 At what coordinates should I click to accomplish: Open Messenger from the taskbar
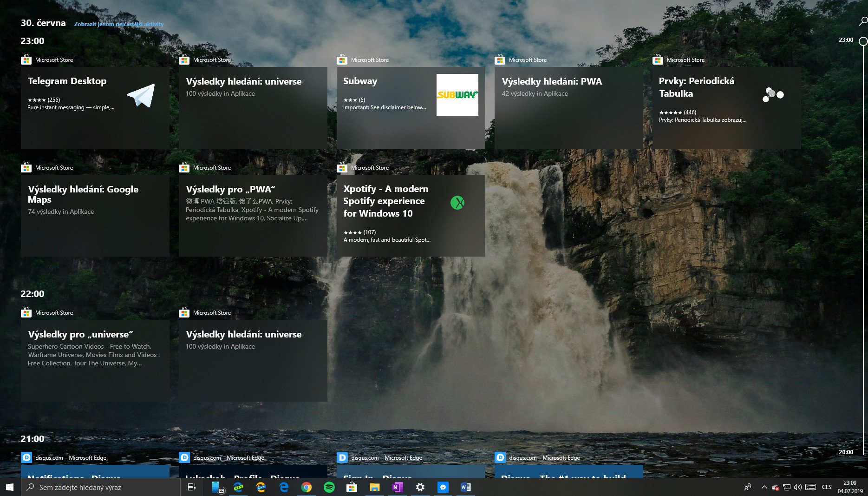tap(443, 487)
